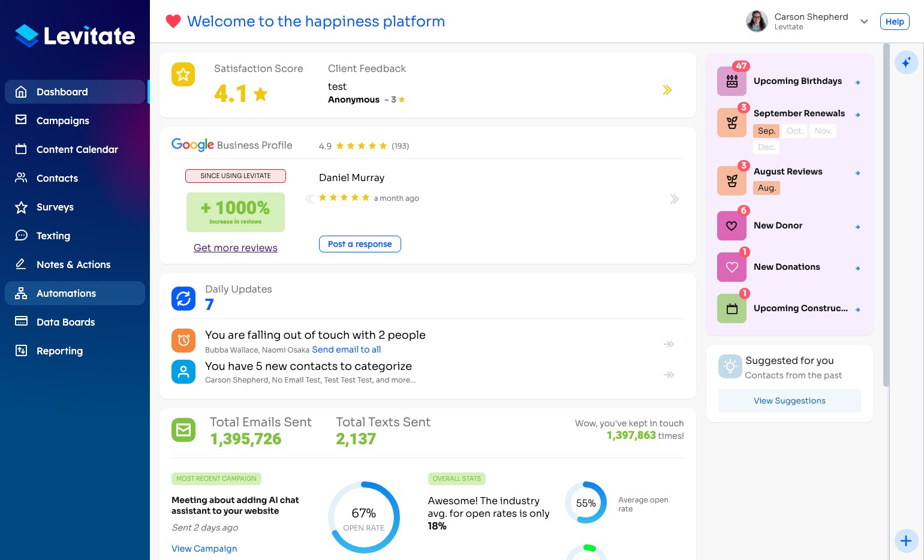The width and height of the screenshot is (924, 560).
Task: Open the Reporting section
Action: pos(75,351)
